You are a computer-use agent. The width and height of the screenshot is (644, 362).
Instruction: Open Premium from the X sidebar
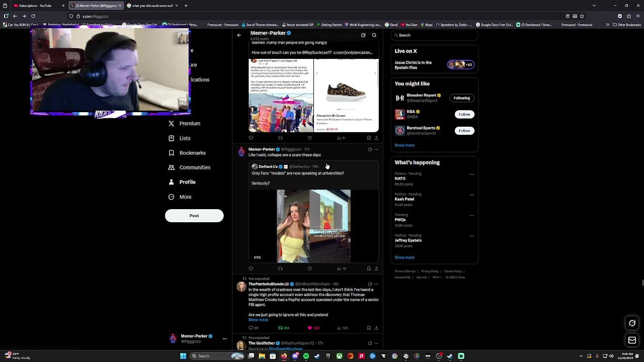pyautogui.click(x=184, y=123)
